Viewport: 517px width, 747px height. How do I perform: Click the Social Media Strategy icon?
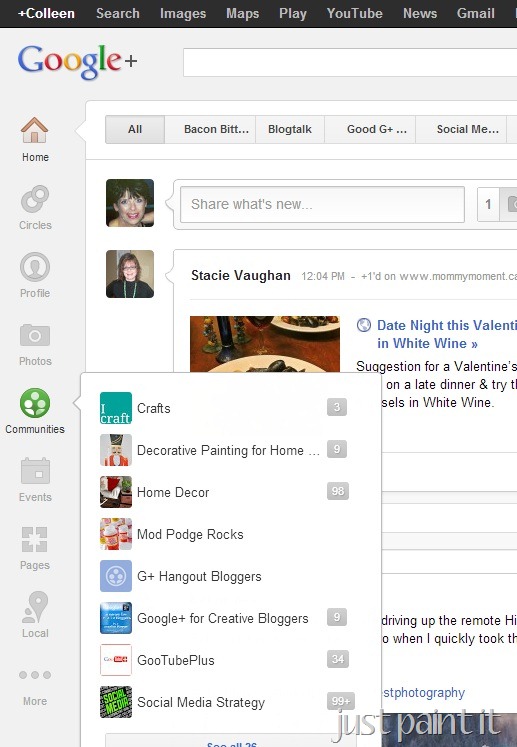[x=116, y=702]
